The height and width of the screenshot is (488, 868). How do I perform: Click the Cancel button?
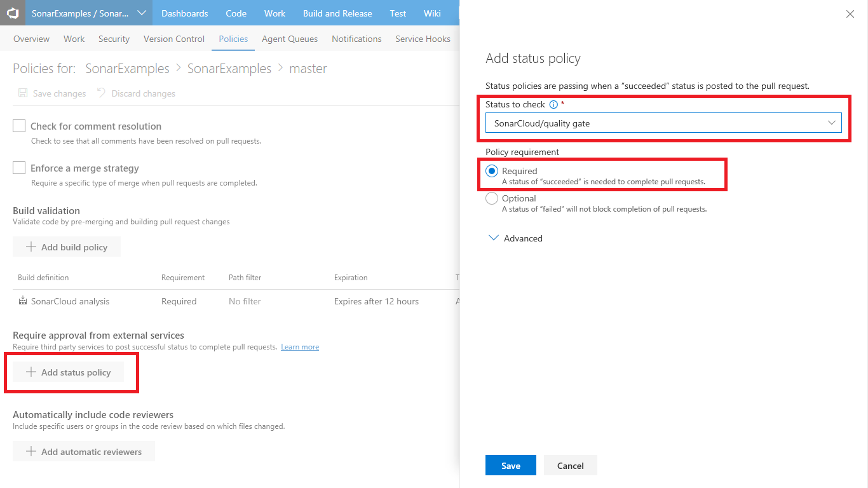571,465
